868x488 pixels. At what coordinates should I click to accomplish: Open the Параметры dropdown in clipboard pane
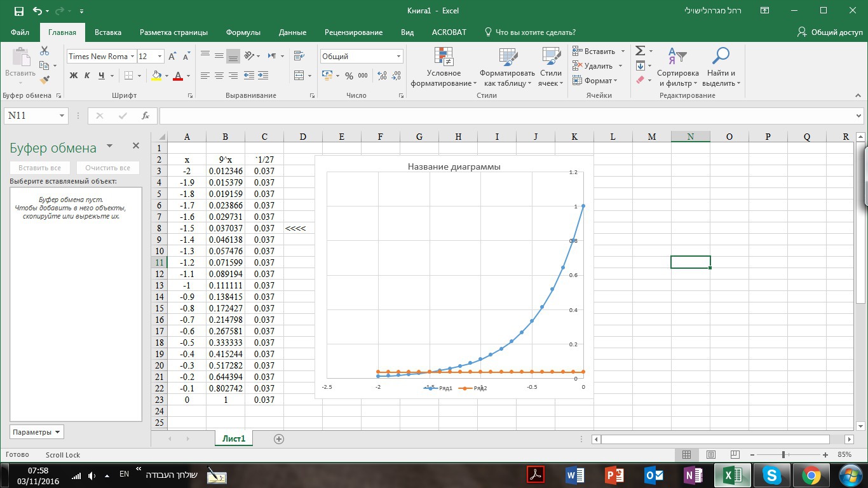point(37,432)
